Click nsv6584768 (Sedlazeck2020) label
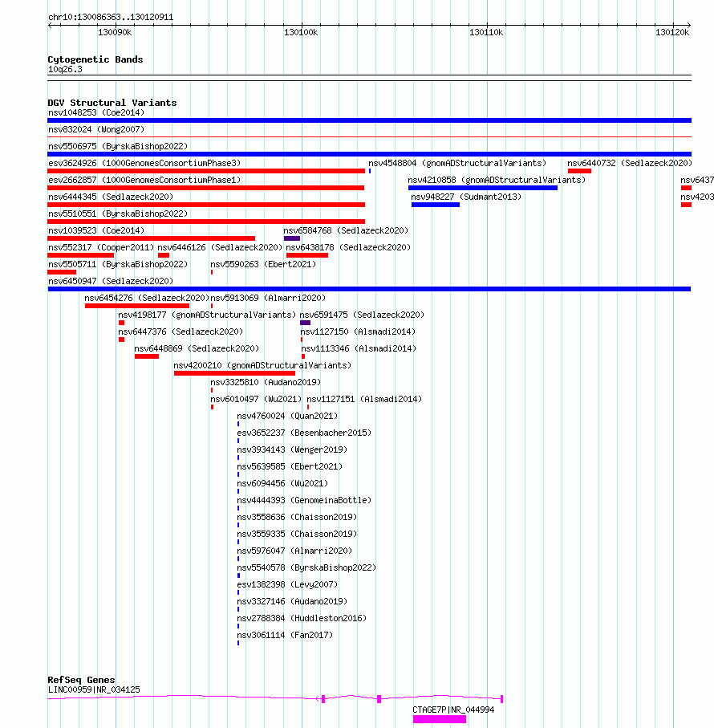Screen dimensions: 714x728 346,230
